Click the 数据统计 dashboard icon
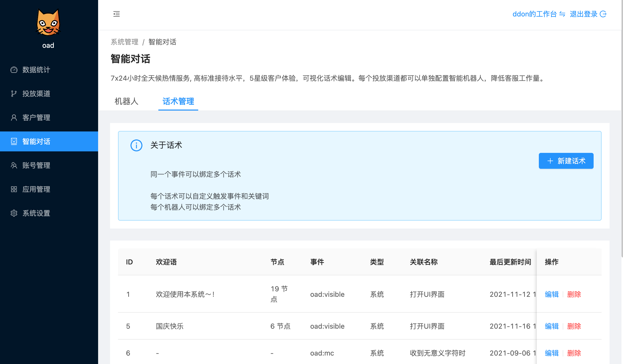 pos(14,70)
